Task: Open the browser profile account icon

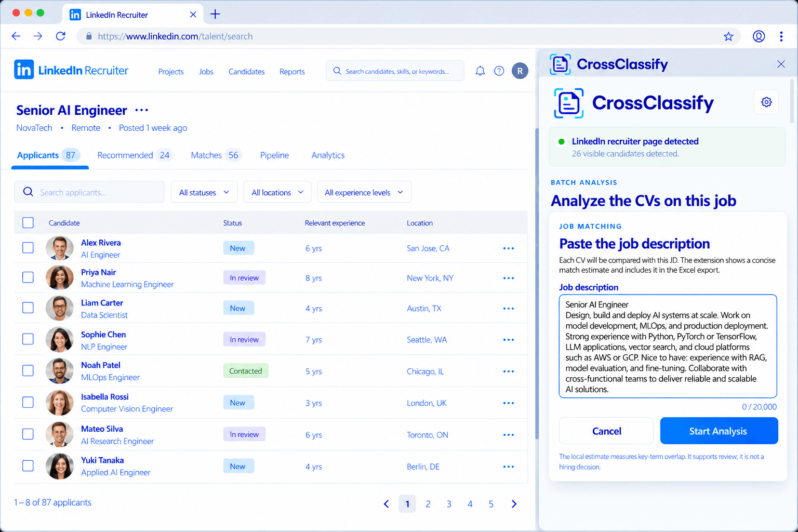Action: tap(759, 36)
